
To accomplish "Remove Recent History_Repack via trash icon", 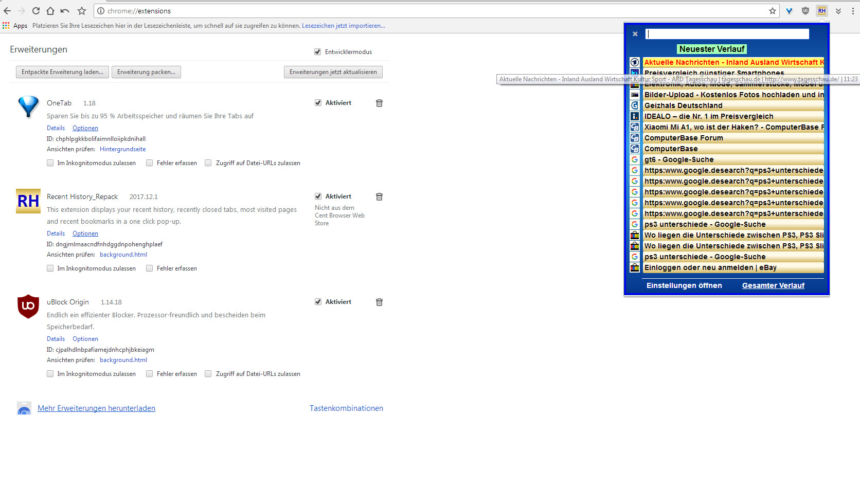I will coord(379,196).
